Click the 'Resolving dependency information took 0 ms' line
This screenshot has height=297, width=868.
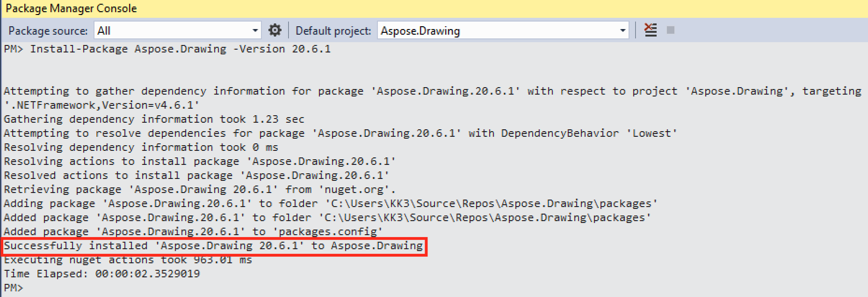[x=141, y=147]
